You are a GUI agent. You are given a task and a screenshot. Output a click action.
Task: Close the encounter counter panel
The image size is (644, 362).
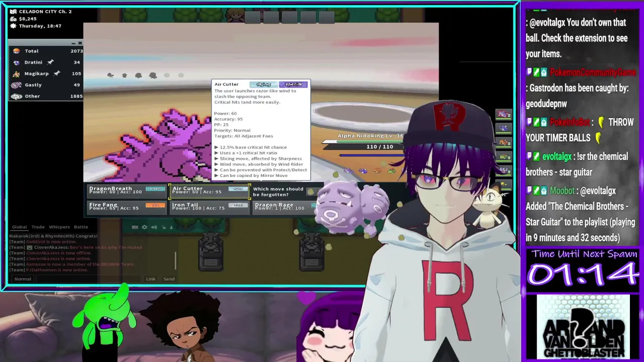tap(80, 43)
